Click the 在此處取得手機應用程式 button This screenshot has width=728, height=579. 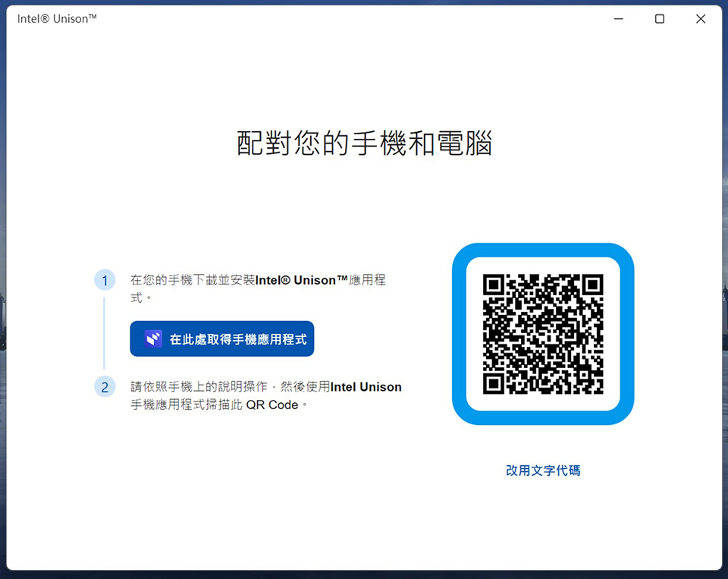coord(222,338)
